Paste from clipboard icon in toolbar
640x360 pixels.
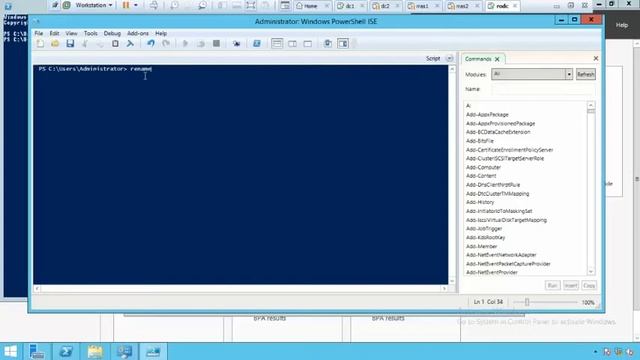pos(116,44)
